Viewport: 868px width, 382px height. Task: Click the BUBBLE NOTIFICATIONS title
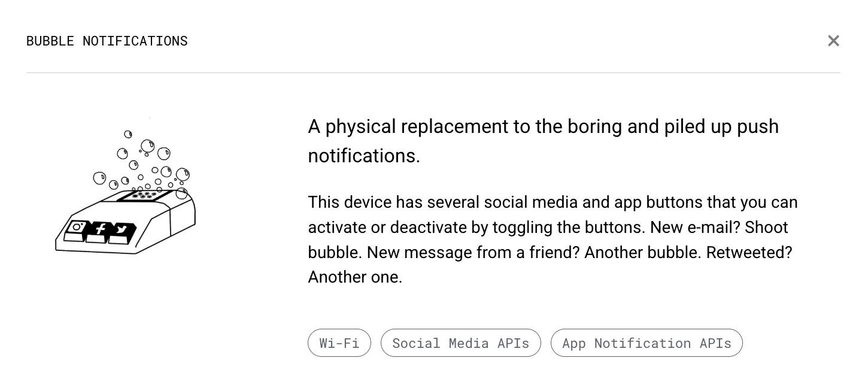tap(107, 41)
